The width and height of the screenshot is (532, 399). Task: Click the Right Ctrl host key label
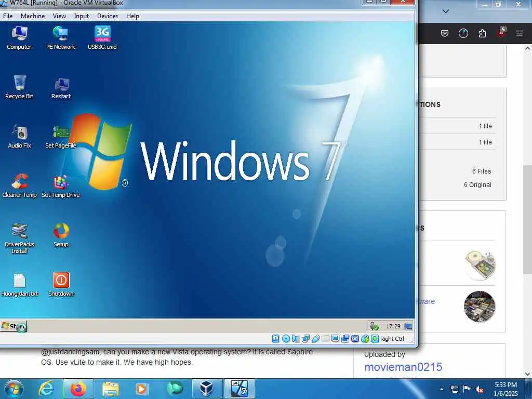392,339
